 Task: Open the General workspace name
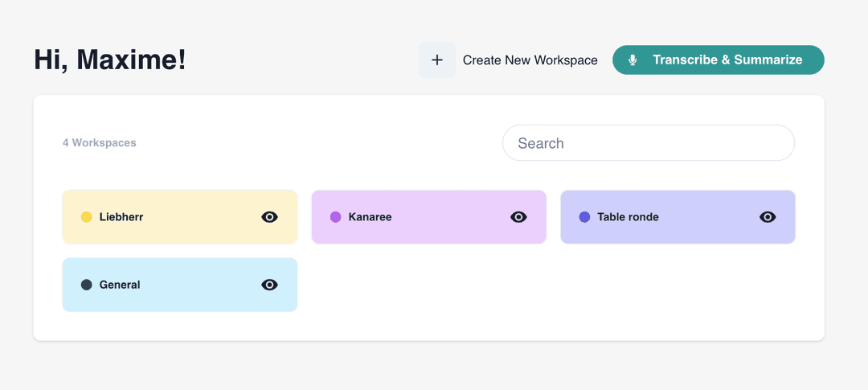tap(120, 285)
